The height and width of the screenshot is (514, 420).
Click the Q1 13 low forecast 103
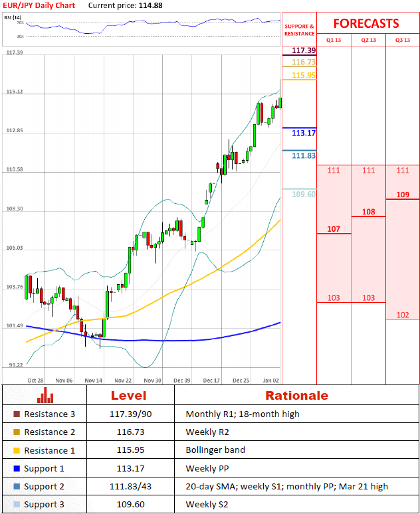[x=334, y=298]
